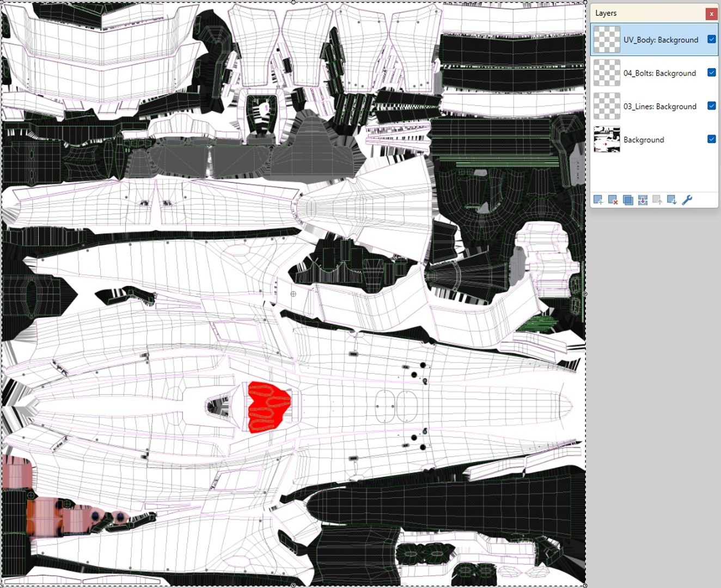The image size is (721, 588).
Task: Click the Move Layer Up icon
Action: pos(657,200)
